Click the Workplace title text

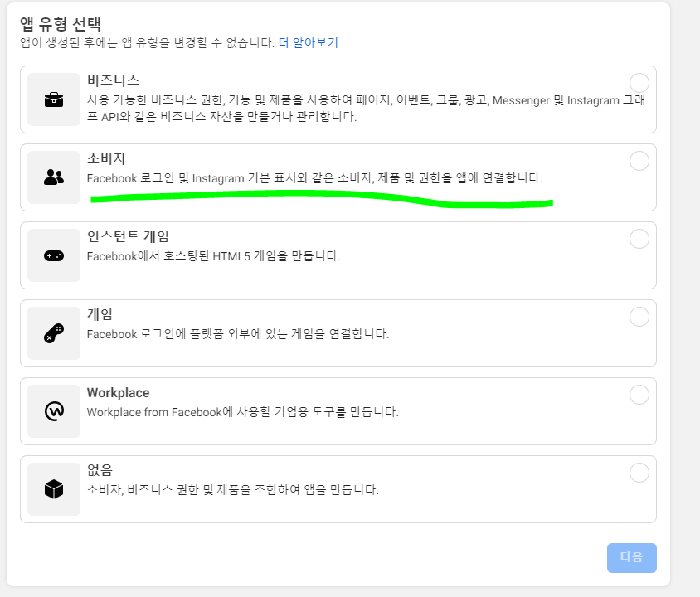coord(119,393)
